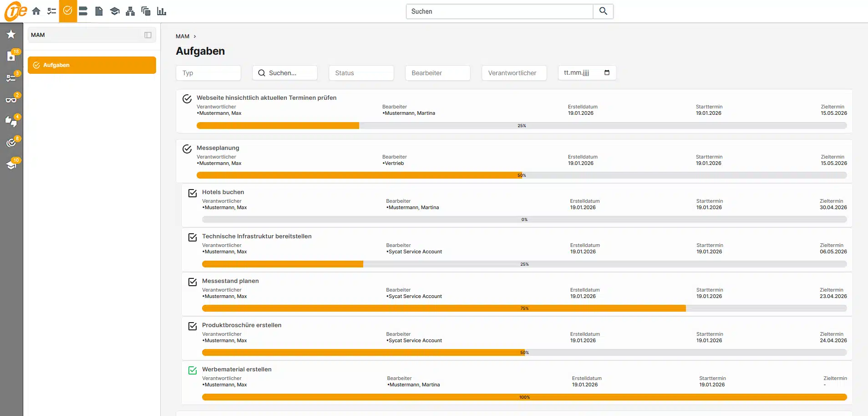Open favorites via the star sidebar icon
Screen dimensions: 868x416
11,34
